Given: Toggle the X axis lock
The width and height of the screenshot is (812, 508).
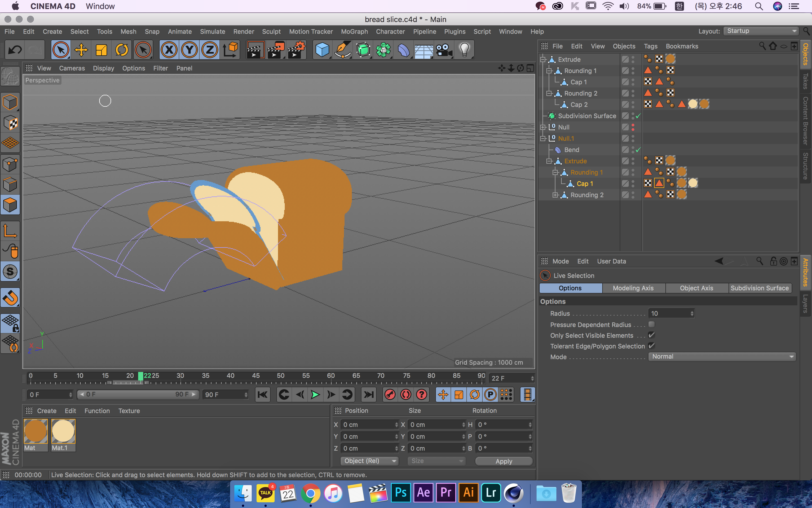Looking at the screenshot, I should coord(169,50).
